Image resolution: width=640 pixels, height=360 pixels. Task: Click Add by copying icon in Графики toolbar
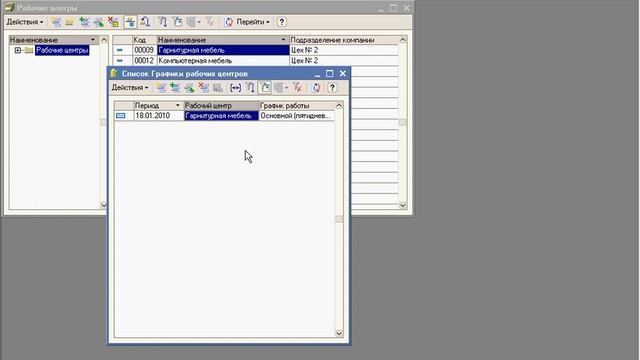tap(175, 88)
